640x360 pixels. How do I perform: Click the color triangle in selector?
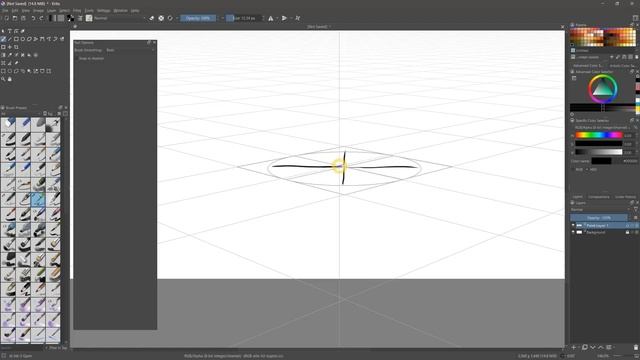(x=602, y=88)
